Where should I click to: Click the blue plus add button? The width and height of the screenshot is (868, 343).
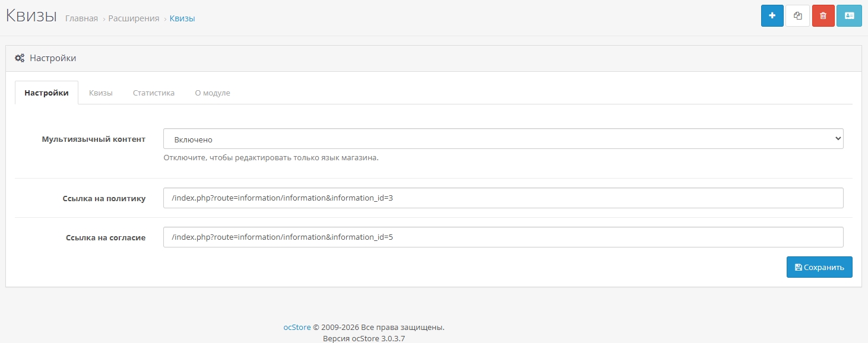(x=772, y=16)
